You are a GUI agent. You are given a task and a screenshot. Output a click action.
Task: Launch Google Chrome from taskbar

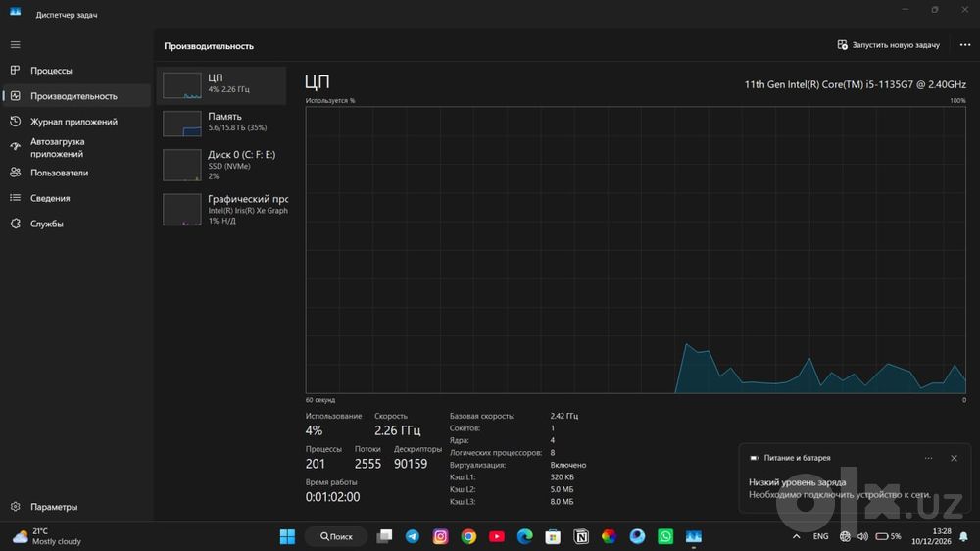point(468,536)
